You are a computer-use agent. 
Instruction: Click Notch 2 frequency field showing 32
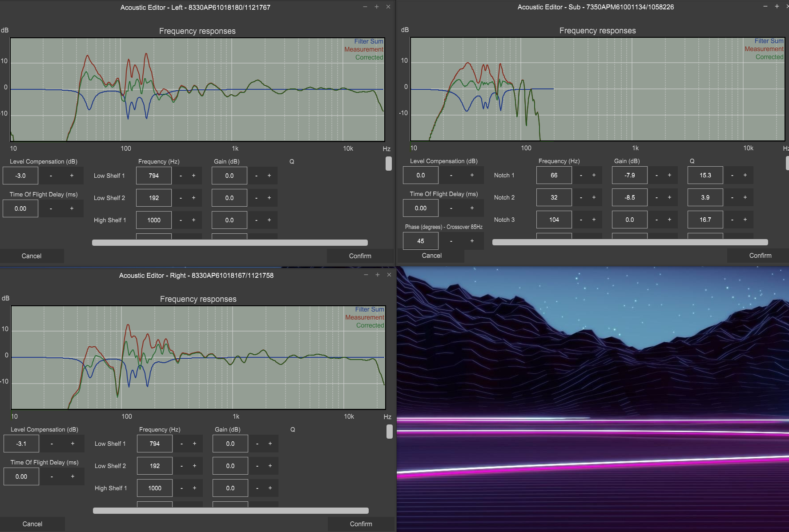pyautogui.click(x=554, y=197)
